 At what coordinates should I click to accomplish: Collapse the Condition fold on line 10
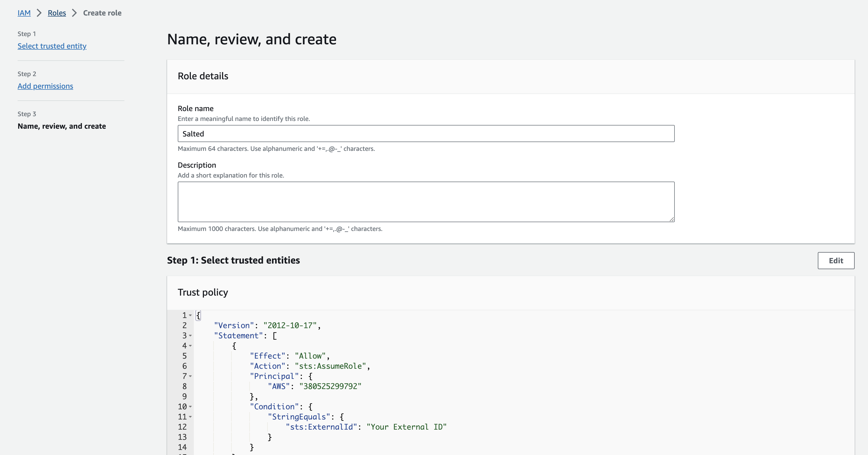[x=190, y=407]
